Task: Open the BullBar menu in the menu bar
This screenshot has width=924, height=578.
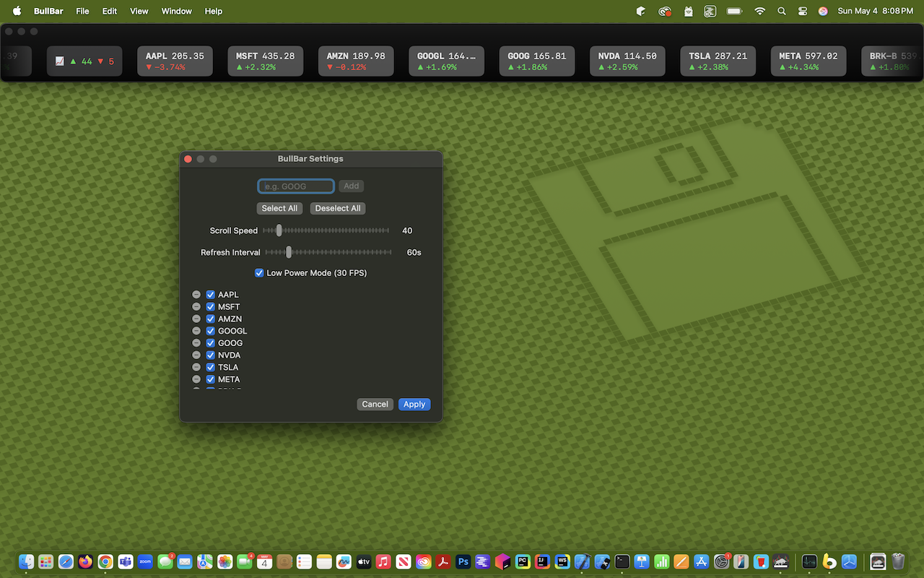Action: coord(48,11)
